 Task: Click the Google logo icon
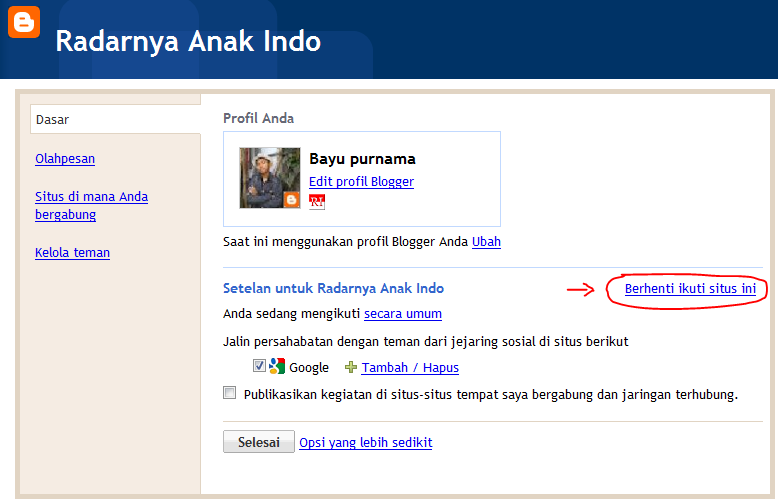tap(277, 366)
